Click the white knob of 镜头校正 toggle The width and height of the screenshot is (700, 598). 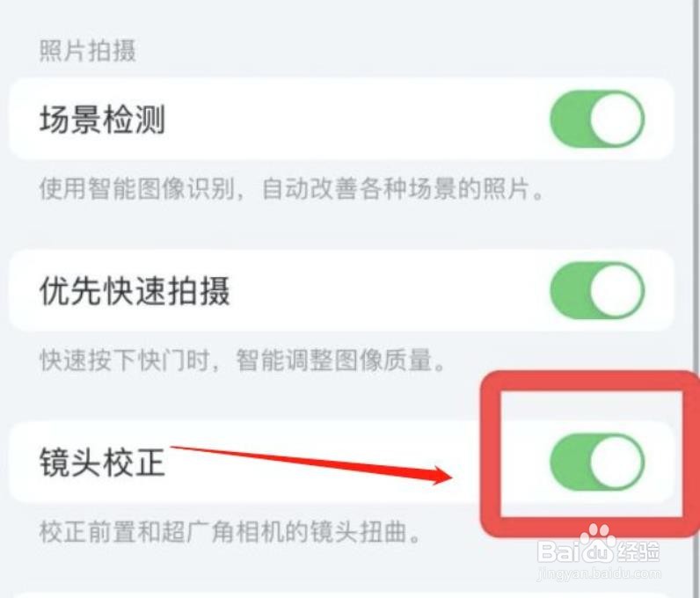pos(616,462)
